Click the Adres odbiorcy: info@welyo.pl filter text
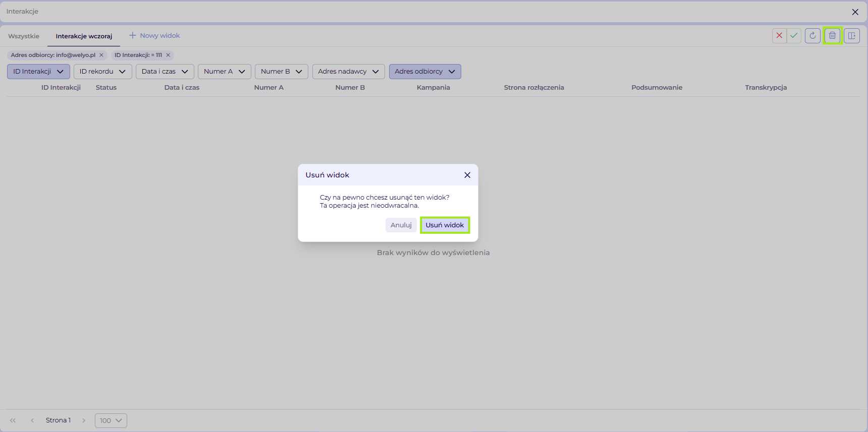Screen dimensions: 868x432 [53, 55]
